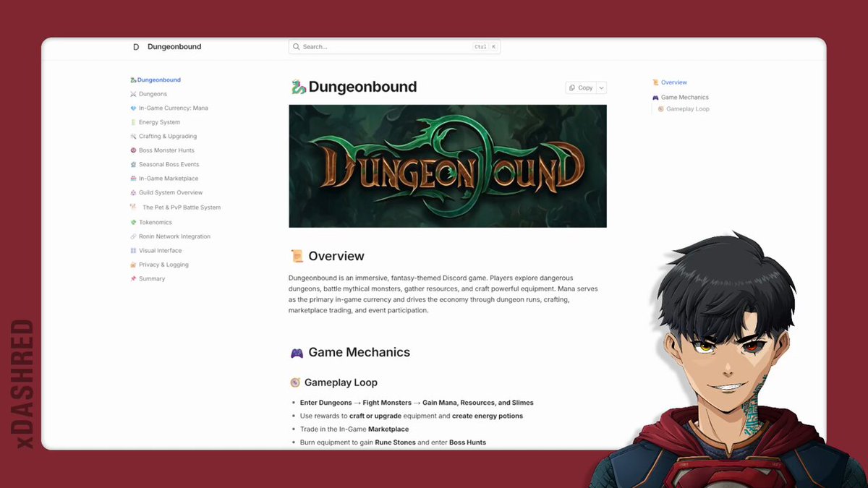Click 'Trade in the In-Game Marketplace' line
Viewport: 868px width, 488px height.
pos(354,429)
